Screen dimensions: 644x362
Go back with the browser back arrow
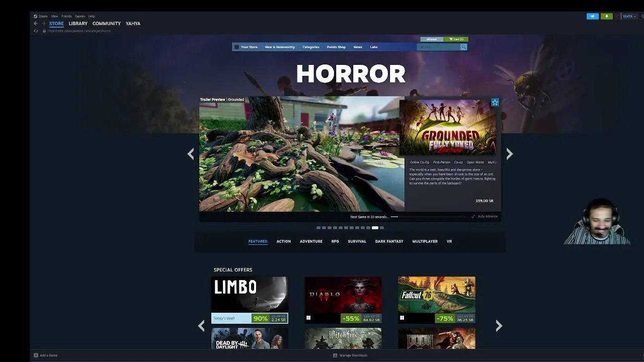(x=36, y=24)
